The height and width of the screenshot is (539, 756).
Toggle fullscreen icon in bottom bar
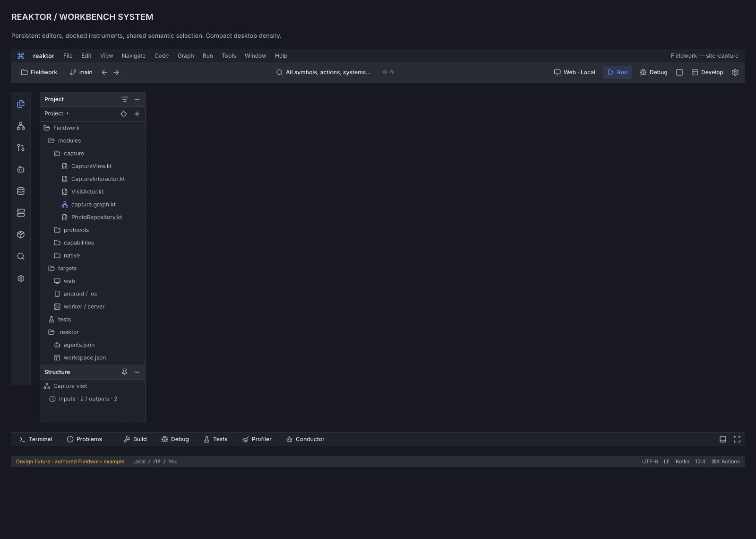[x=737, y=439]
